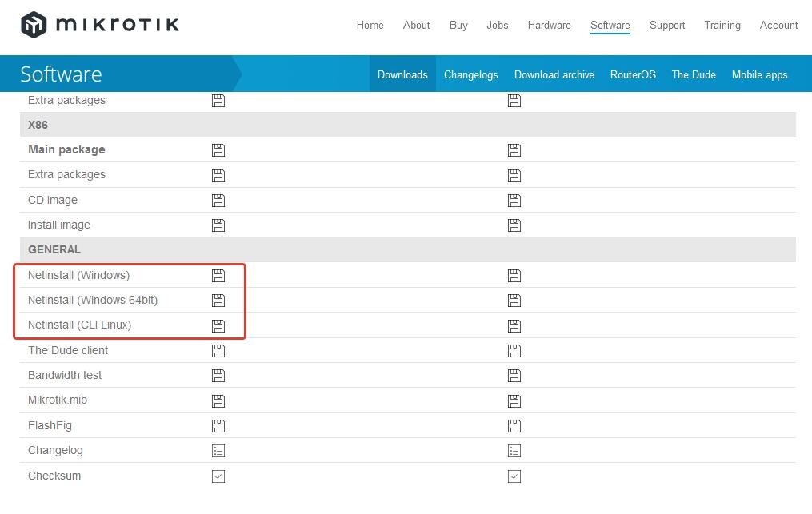Download the X86 CD Image
812x514 pixels.
218,200
